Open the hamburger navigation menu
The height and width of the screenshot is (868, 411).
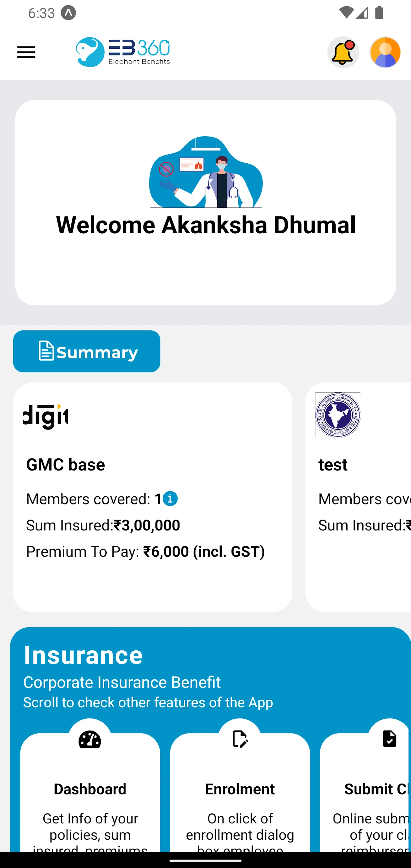(x=26, y=52)
